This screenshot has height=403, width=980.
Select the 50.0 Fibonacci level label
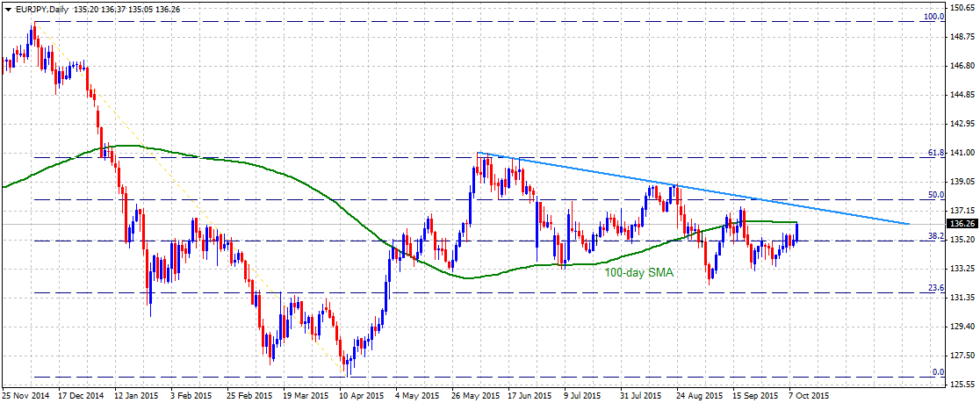point(935,195)
